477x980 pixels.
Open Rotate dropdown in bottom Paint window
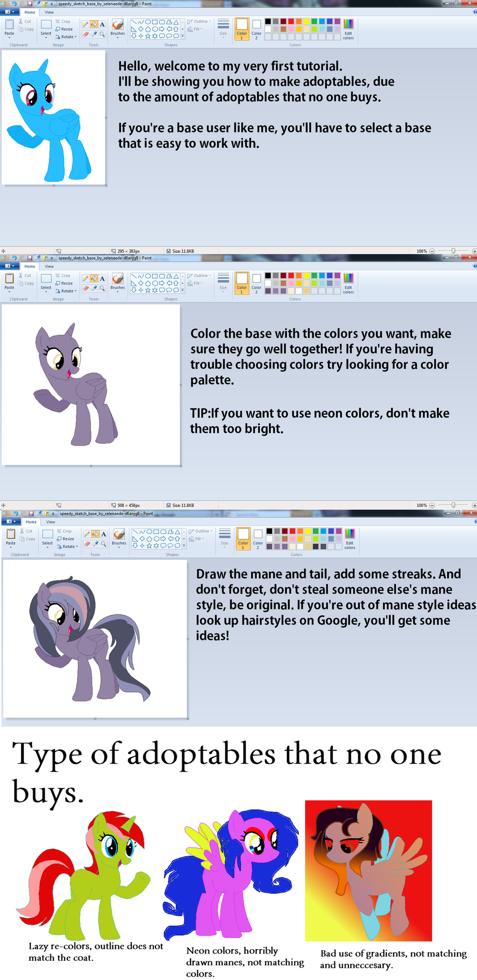68,546
